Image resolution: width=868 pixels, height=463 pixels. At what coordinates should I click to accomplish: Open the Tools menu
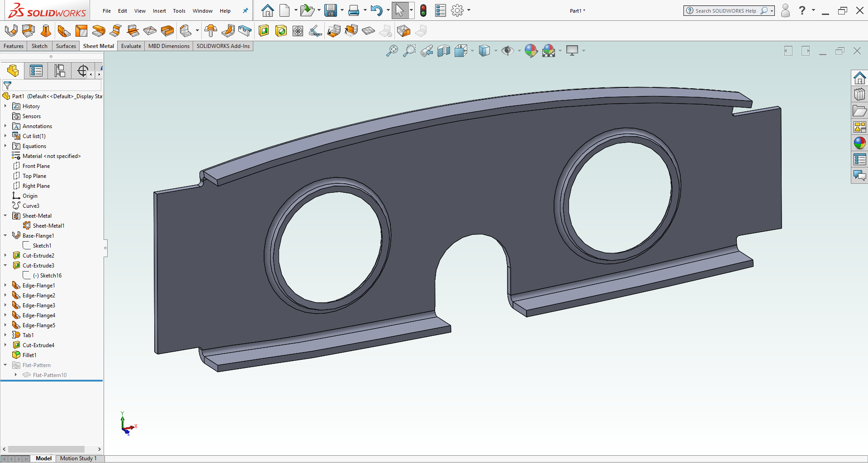click(179, 11)
